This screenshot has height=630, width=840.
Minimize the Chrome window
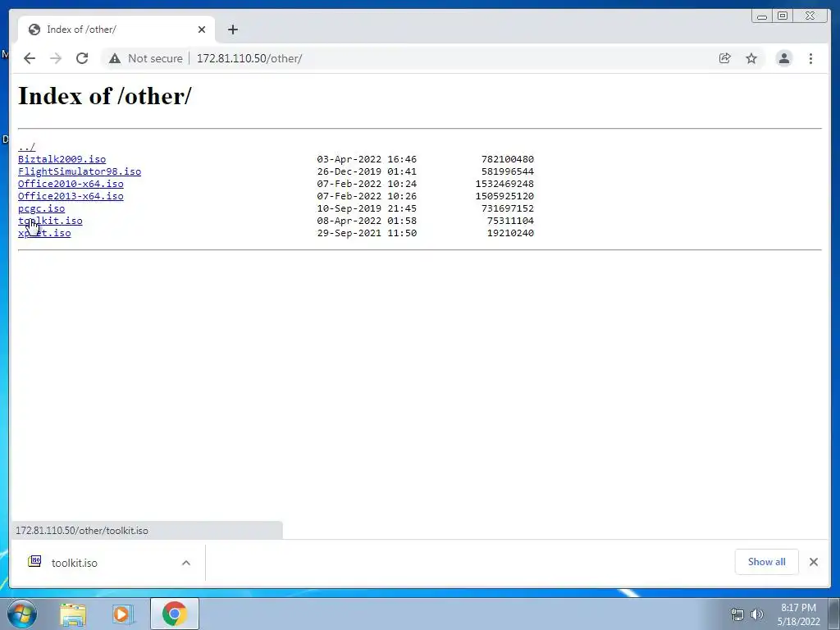tap(762, 16)
